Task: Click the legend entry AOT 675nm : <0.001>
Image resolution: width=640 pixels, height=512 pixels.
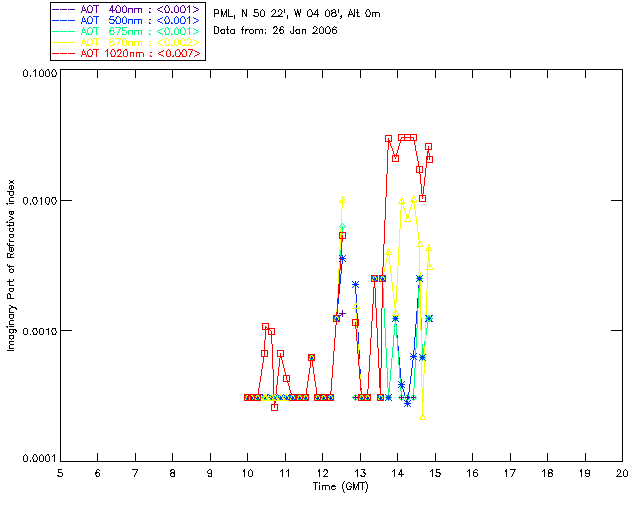Action: 126,31
